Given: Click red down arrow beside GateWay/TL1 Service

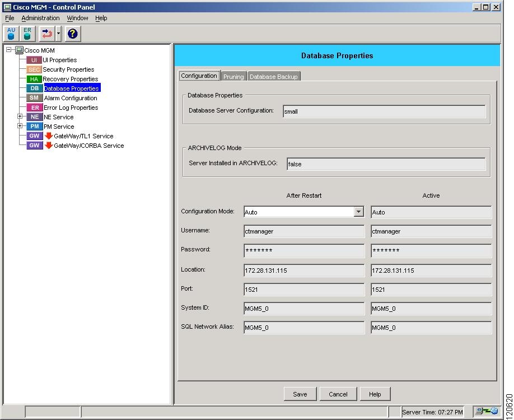Looking at the screenshot, I should (49, 136).
